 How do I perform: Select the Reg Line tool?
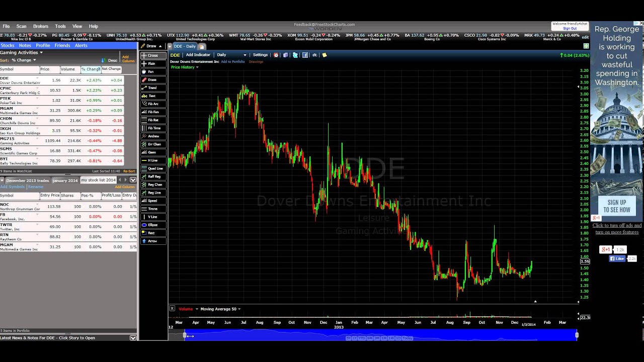coord(153,193)
